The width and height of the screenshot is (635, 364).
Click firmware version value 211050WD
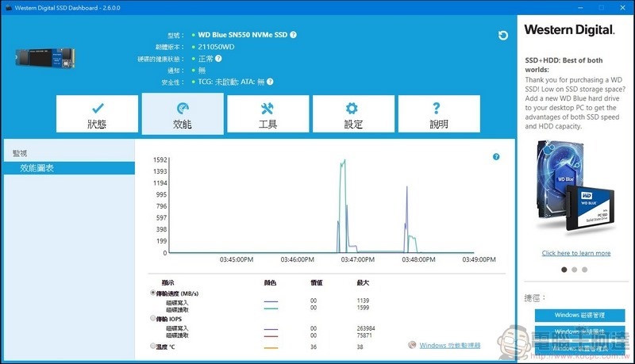tap(216, 47)
